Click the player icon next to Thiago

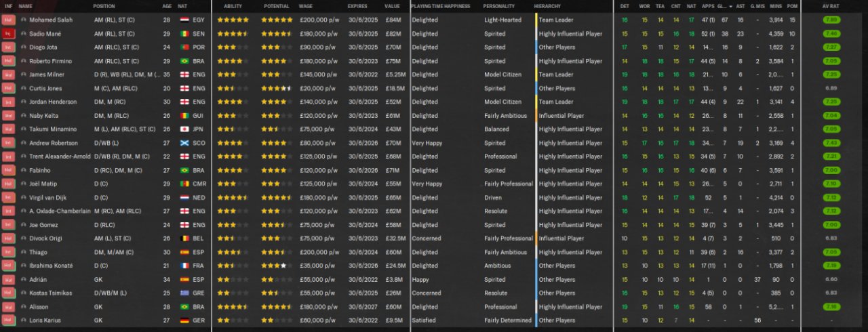[24, 252]
